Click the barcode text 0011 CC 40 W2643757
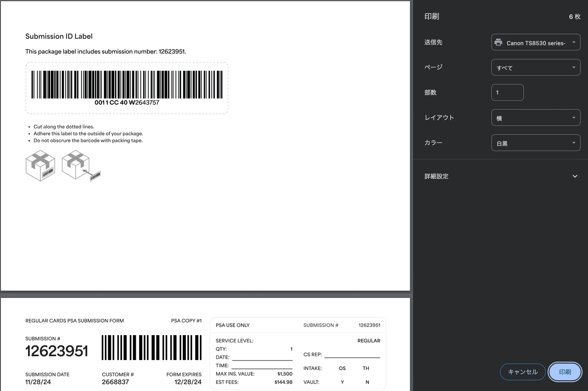 coord(127,103)
